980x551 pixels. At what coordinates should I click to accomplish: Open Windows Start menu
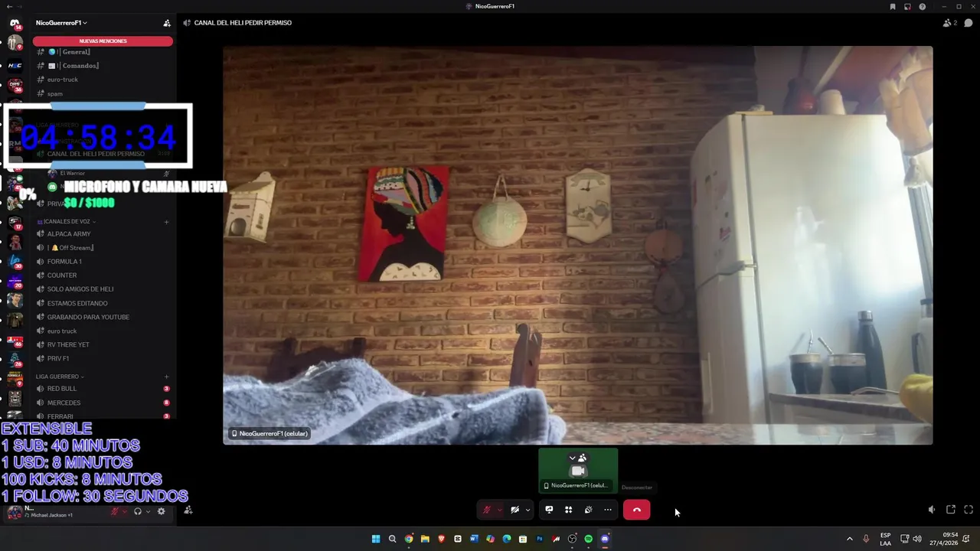[376, 539]
